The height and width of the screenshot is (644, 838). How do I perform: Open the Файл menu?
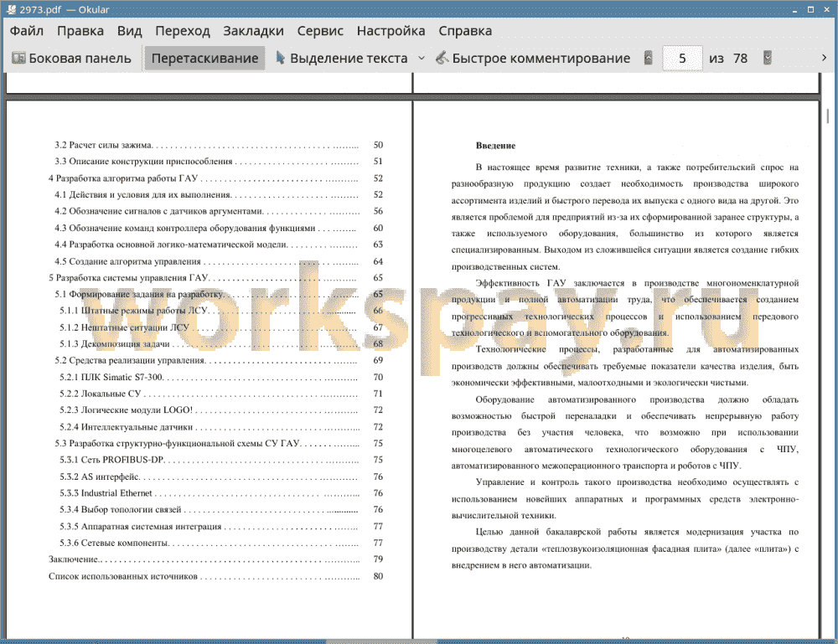click(x=27, y=31)
